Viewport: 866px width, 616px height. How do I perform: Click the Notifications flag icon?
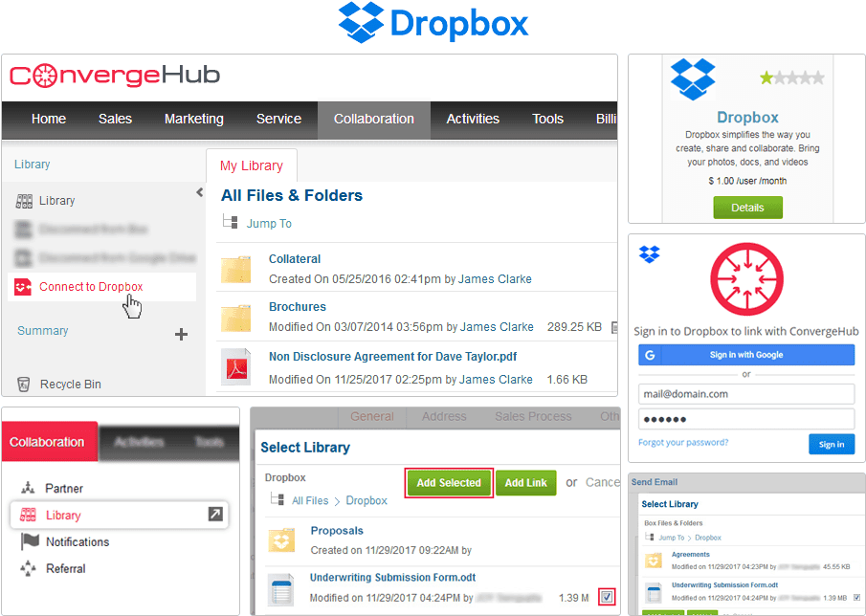(x=30, y=541)
